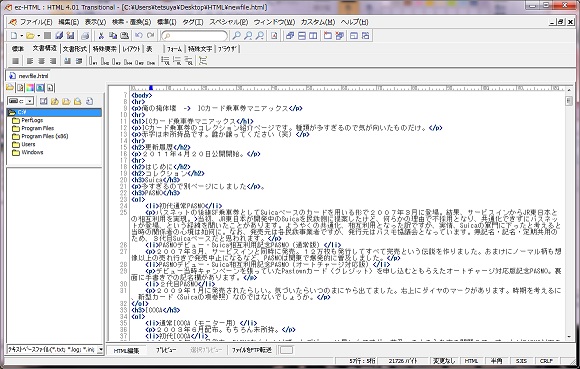Click the image viewer icon in side panel

pos(40,88)
